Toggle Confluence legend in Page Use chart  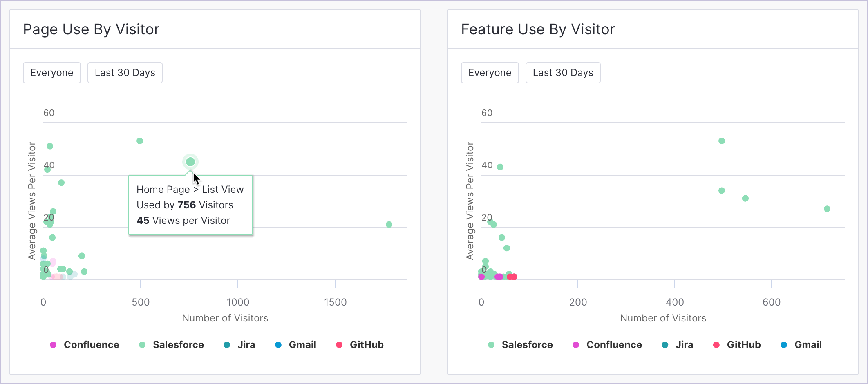click(x=85, y=345)
